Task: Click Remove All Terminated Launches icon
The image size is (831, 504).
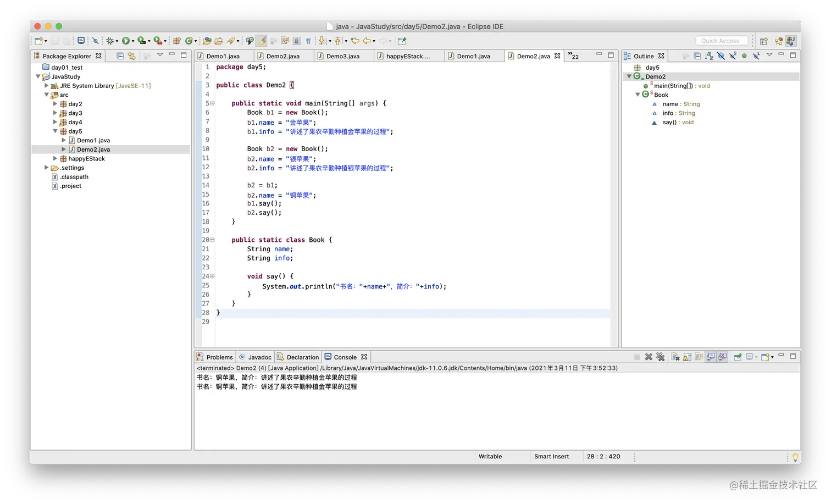Action: (661, 357)
